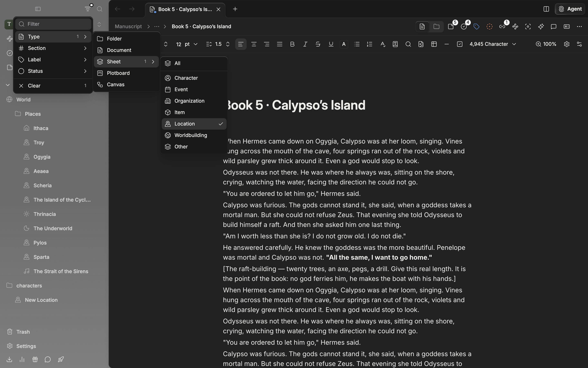
Task: Open the tags icon in the header
Action: [477, 27]
